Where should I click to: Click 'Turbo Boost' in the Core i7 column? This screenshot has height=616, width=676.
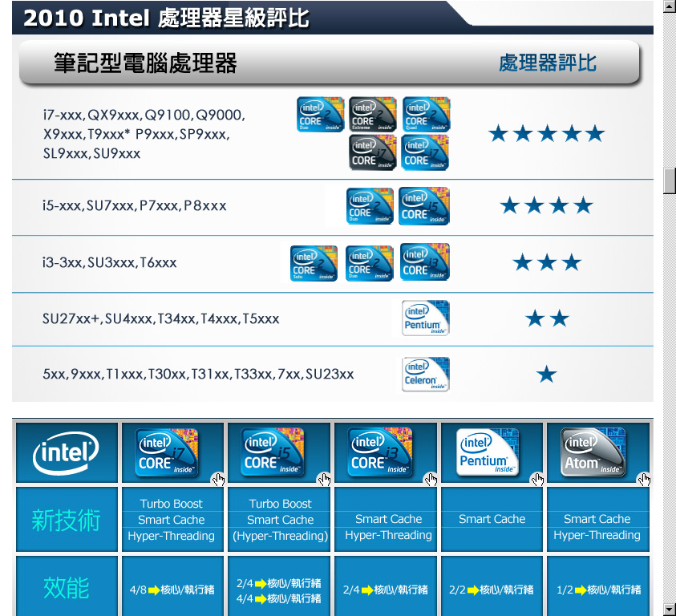[x=172, y=504]
